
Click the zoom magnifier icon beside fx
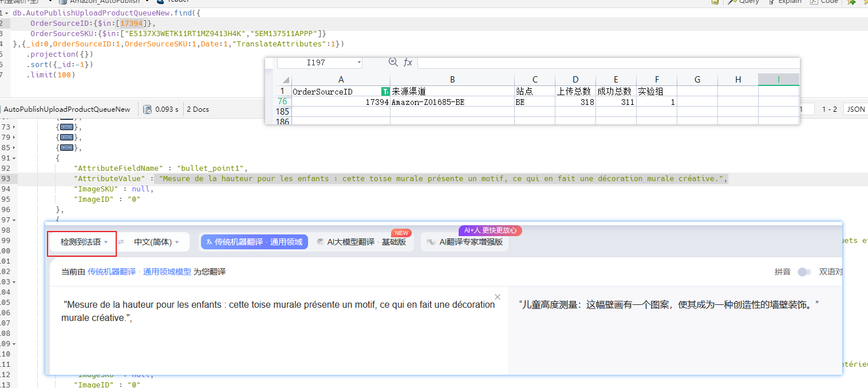click(393, 62)
